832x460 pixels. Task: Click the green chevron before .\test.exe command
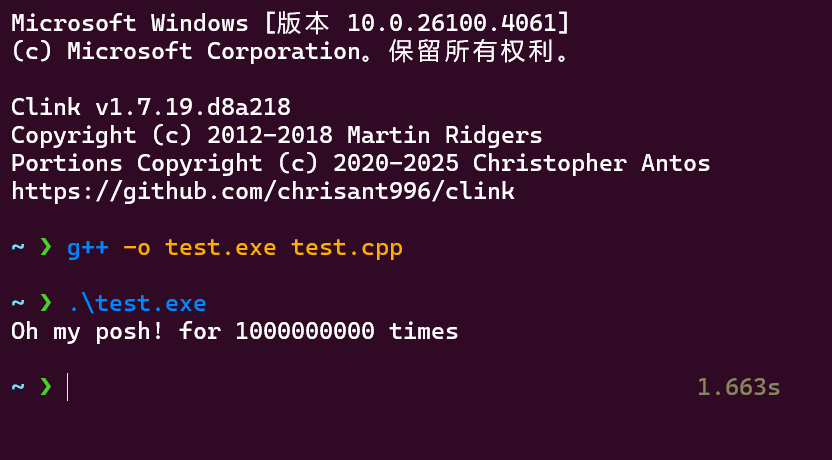45,302
